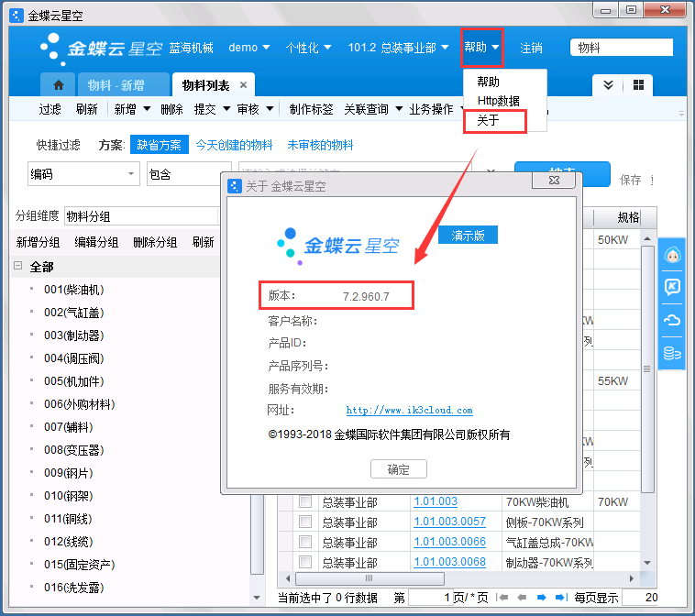Viewport: 695px width, 616px height.
Task: Click 制作标签 in the toolbar
Action: (311, 109)
